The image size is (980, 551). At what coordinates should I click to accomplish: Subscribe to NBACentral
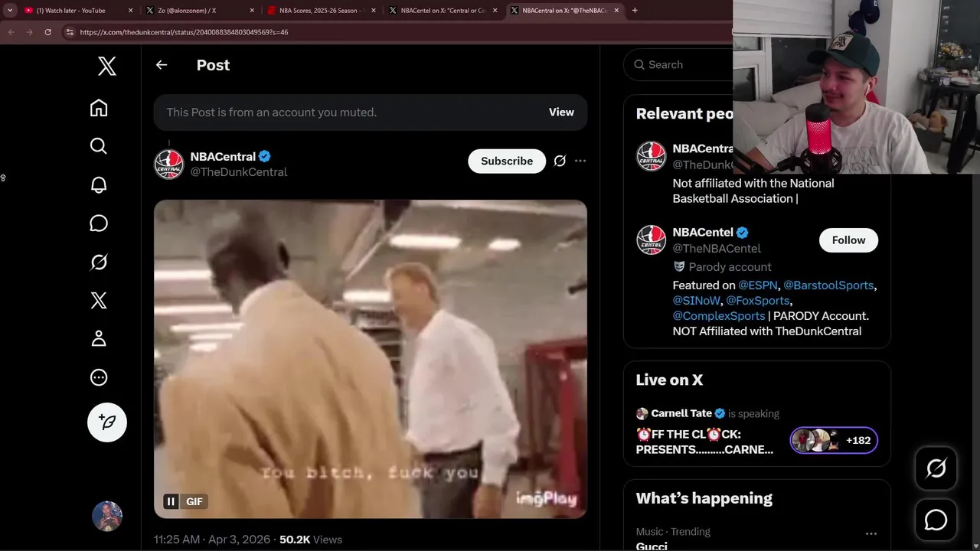507,161
